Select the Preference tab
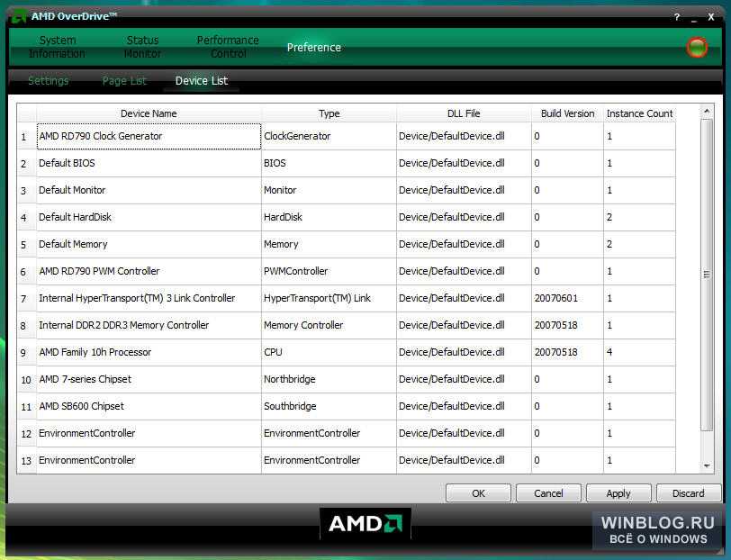The height and width of the screenshot is (560, 731). pyautogui.click(x=314, y=47)
